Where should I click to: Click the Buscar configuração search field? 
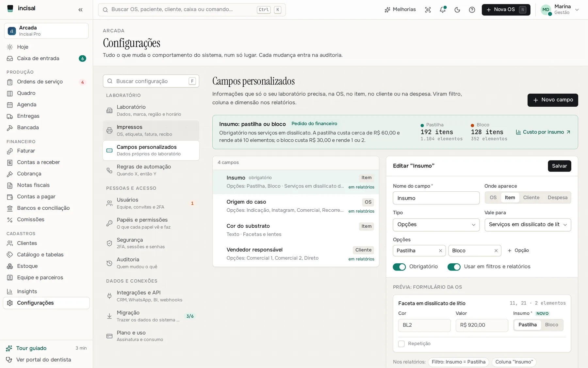pos(151,81)
